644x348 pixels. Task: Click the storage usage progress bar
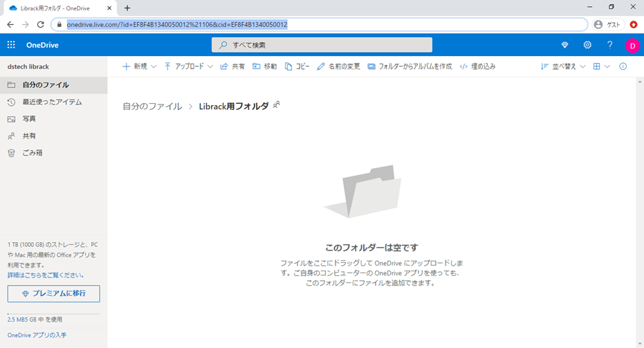tap(54, 314)
